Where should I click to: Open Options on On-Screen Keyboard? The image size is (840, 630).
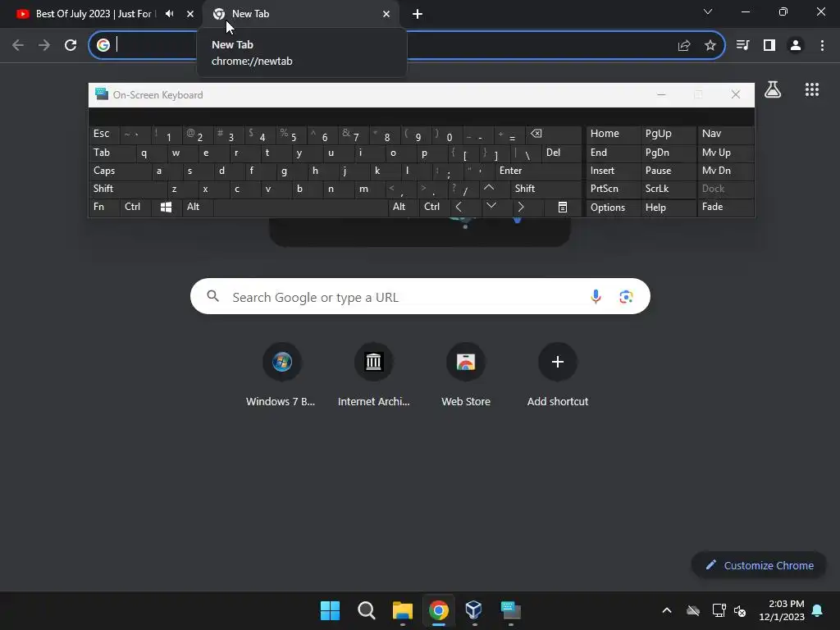point(613,208)
